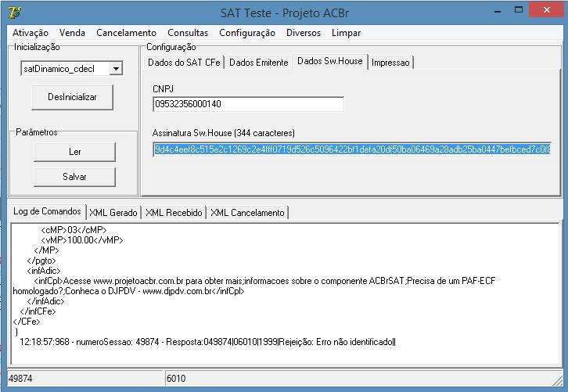Image resolution: width=568 pixels, height=392 pixels.
Task: Select the Log de Comandos tab
Action: click(47, 211)
